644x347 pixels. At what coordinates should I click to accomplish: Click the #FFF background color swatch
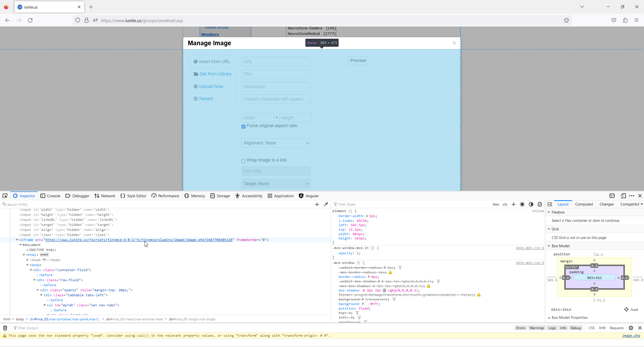[x=367, y=304]
